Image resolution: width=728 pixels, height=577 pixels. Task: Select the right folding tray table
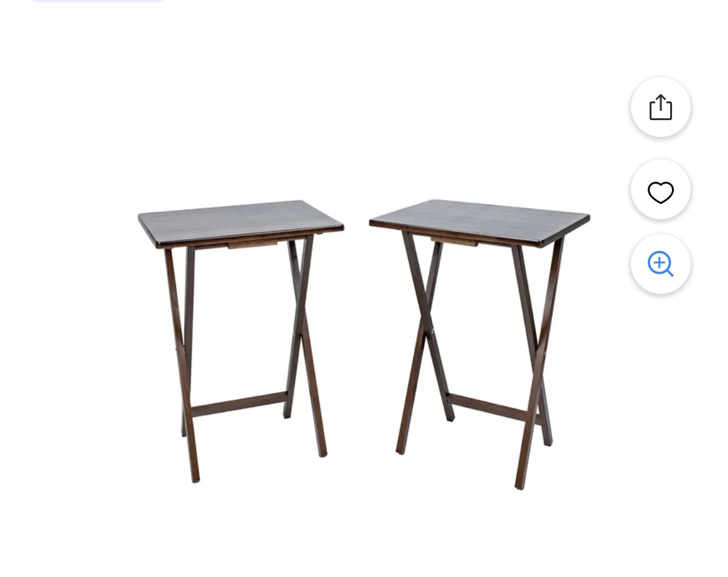point(480,344)
